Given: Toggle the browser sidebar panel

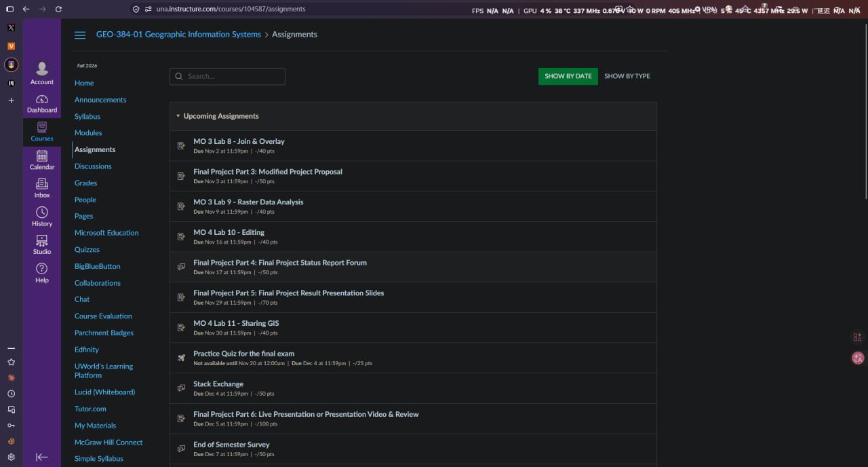Looking at the screenshot, I should click(x=9, y=10).
